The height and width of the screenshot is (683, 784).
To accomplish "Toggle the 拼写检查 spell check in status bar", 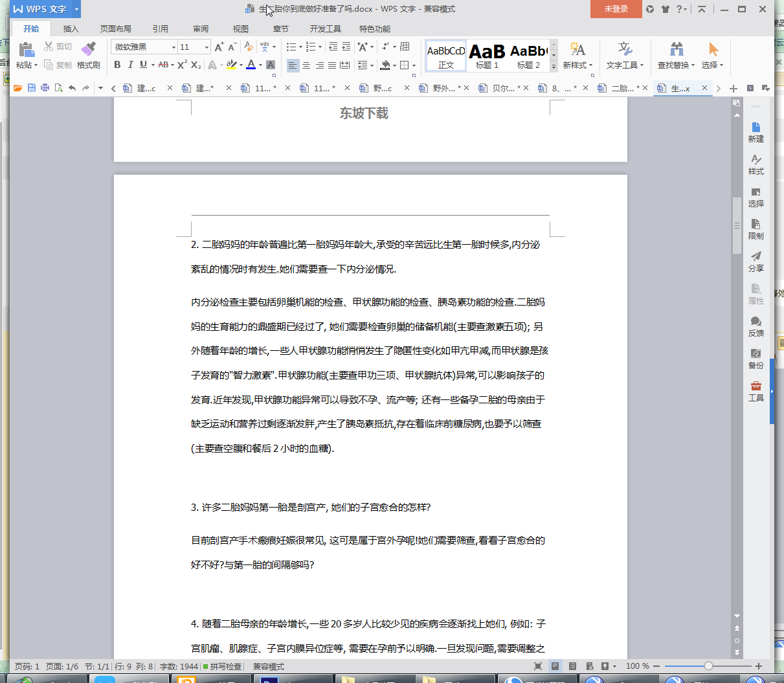I will [222, 666].
